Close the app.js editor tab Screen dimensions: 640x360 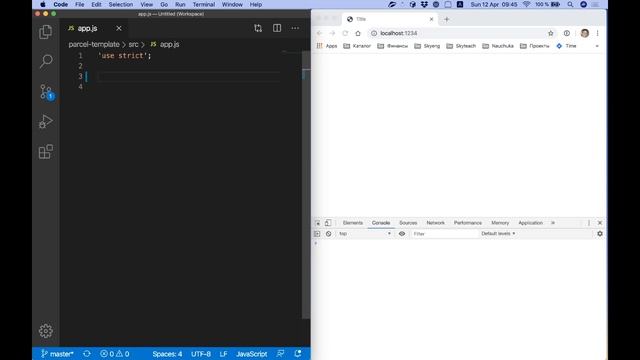119,28
